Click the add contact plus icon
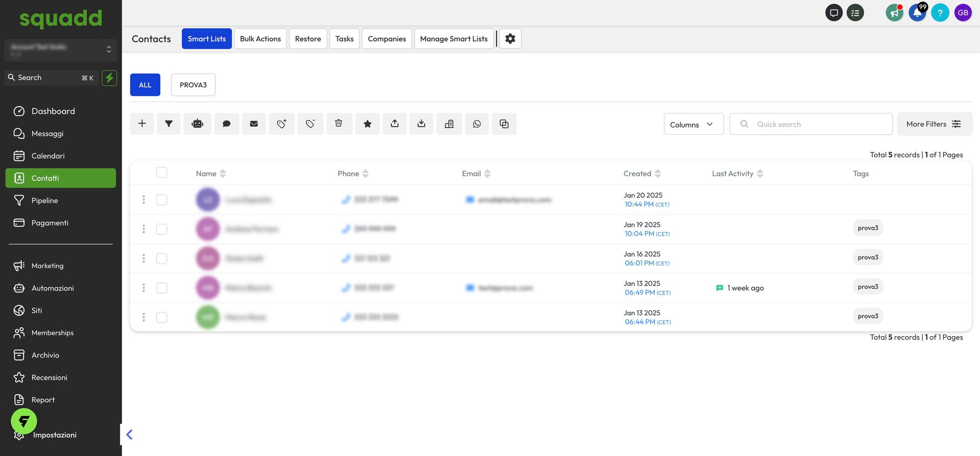Viewport: 980px width, 456px height. coord(142,124)
